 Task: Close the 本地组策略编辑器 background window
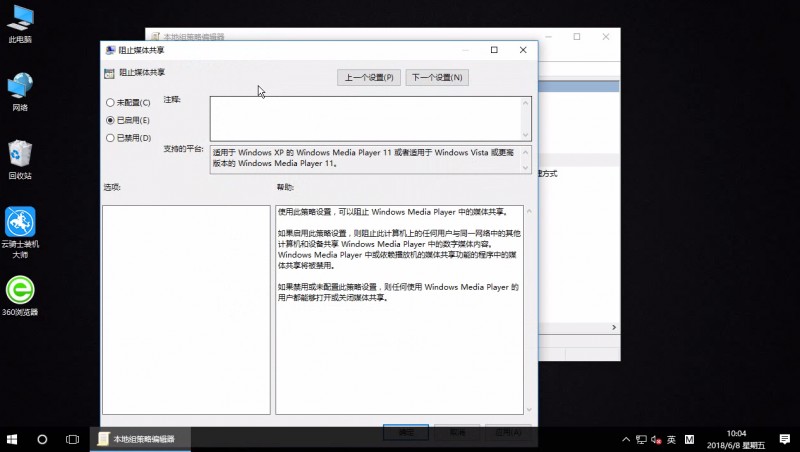[606, 37]
